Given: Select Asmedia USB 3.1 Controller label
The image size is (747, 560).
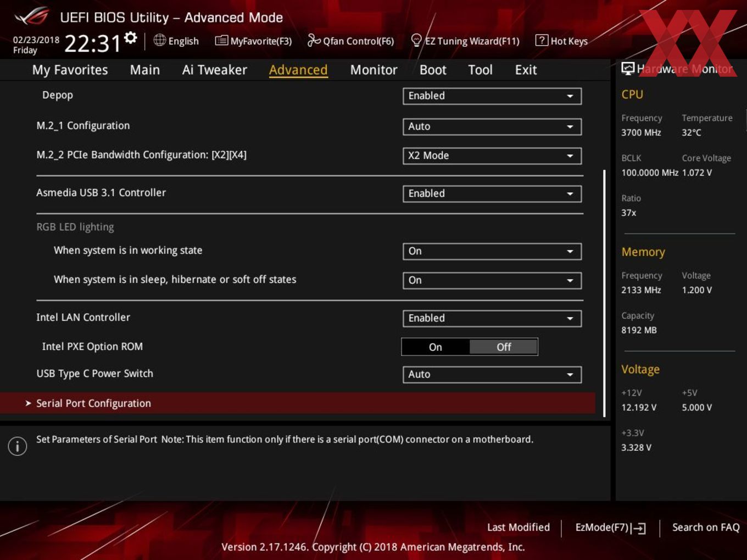Looking at the screenshot, I should click(101, 193).
